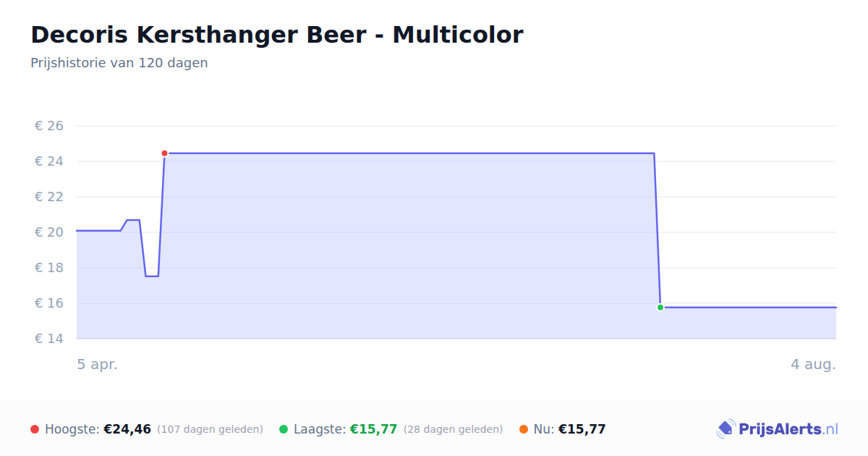The width and height of the screenshot is (868, 456).
Task: Click the PrijsAlerts price tag logo icon
Action: 726,429
